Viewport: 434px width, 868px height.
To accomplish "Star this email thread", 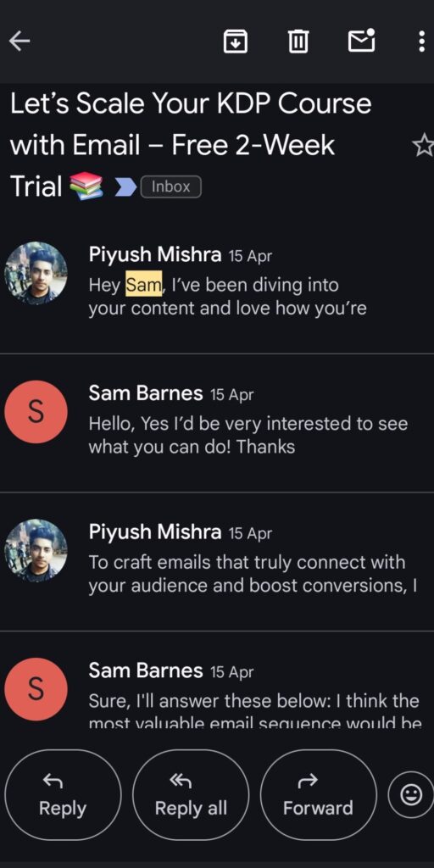I will (x=424, y=145).
